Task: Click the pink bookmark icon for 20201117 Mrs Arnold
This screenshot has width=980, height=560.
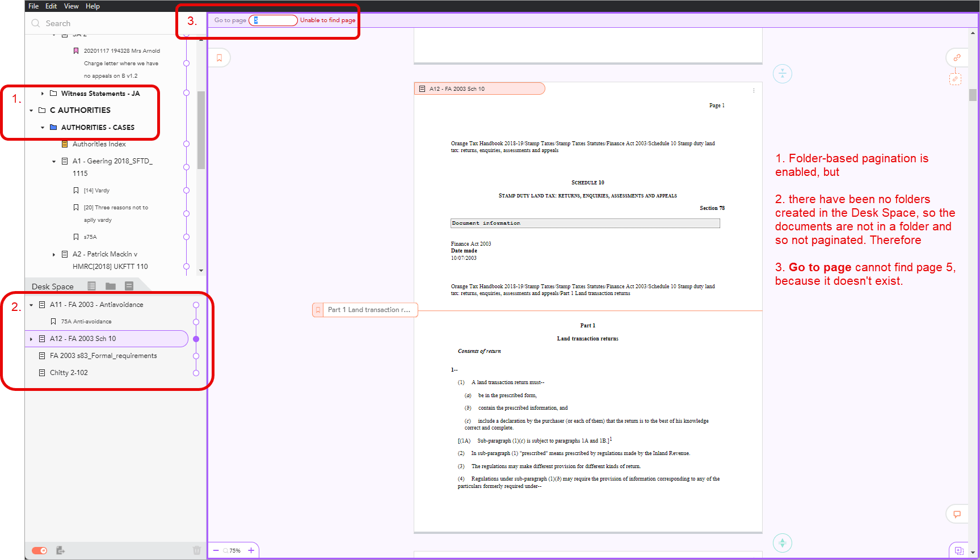Action: [76, 50]
